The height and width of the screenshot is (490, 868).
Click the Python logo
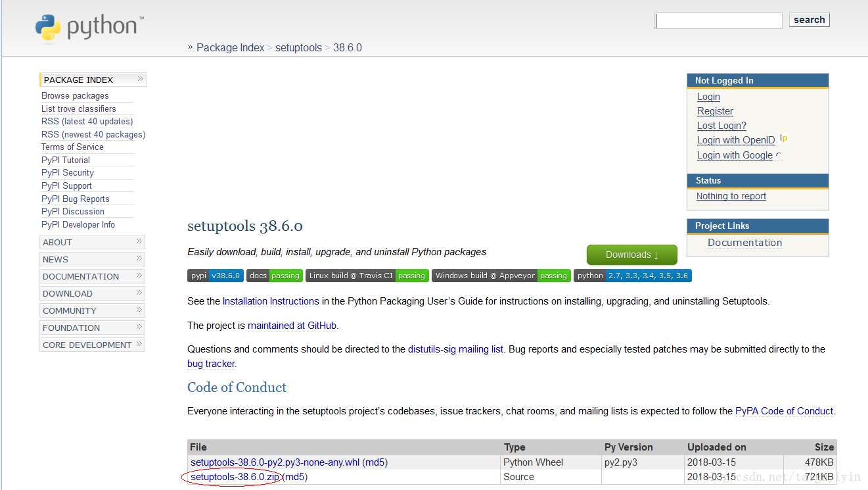coord(89,27)
